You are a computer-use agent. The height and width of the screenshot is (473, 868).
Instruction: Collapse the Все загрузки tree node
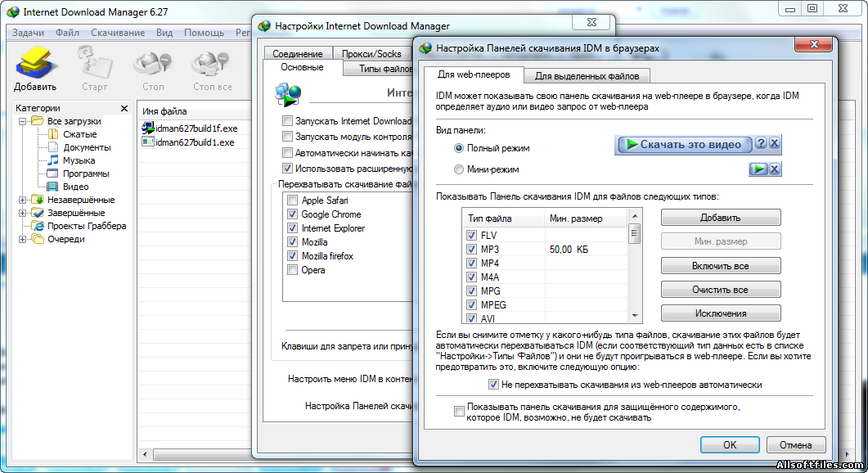point(23,121)
